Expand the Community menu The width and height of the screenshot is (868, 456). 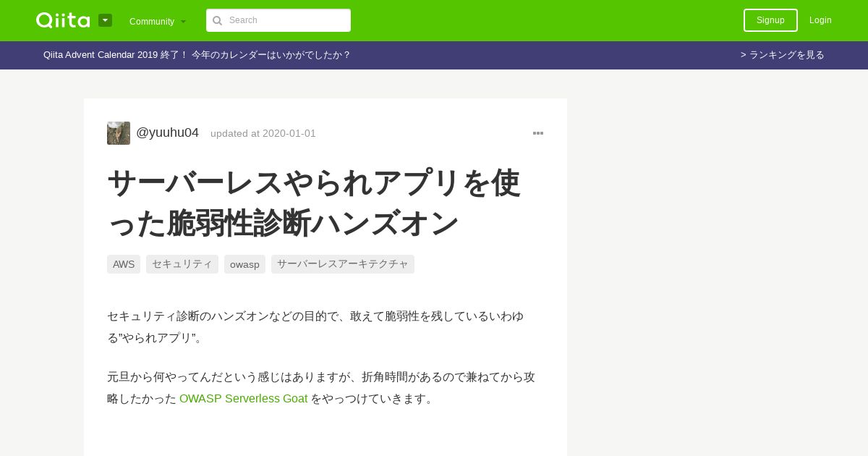click(x=158, y=21)
